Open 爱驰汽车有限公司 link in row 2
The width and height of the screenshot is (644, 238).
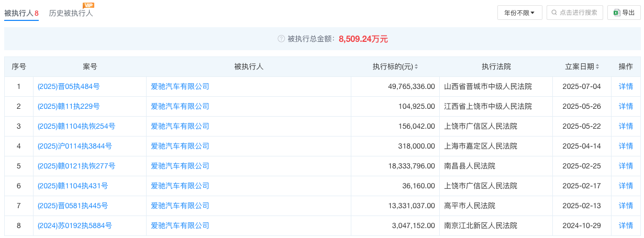click(x=180, y=106)
